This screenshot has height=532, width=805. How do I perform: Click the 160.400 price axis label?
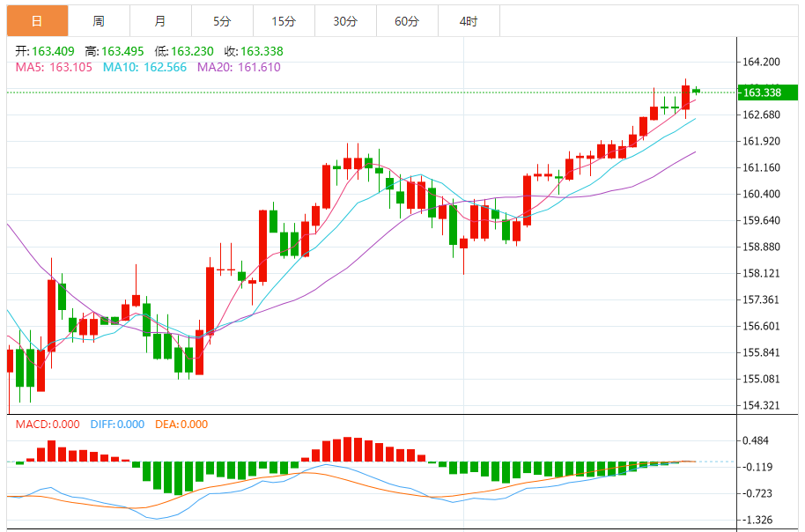(x=762, y=194)
